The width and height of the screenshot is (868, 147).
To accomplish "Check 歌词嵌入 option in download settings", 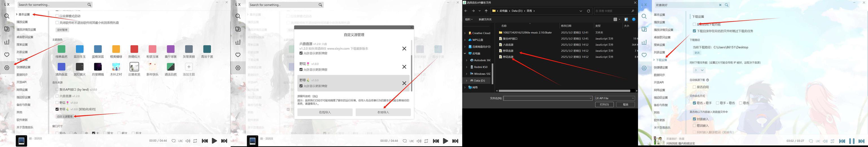I will [694, 125].
